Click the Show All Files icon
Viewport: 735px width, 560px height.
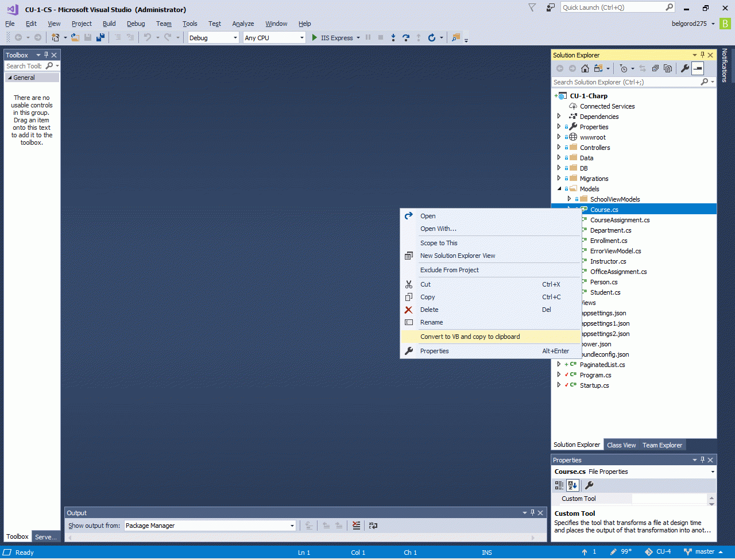[668, 68]
